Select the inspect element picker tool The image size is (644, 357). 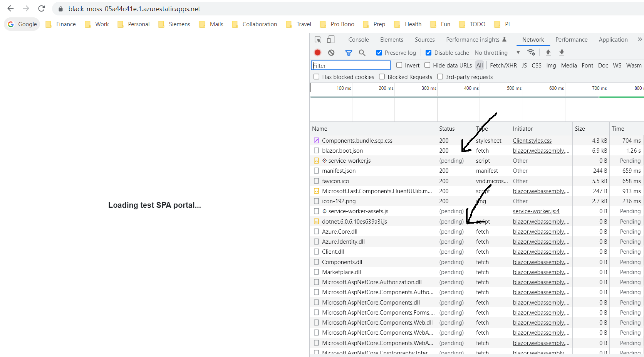[x=317, y=39]
